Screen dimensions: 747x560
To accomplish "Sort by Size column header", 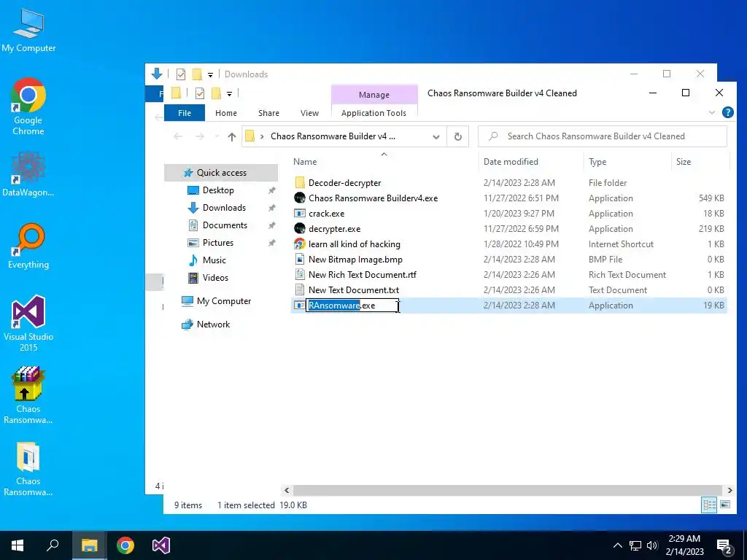I will pos(700,162).
